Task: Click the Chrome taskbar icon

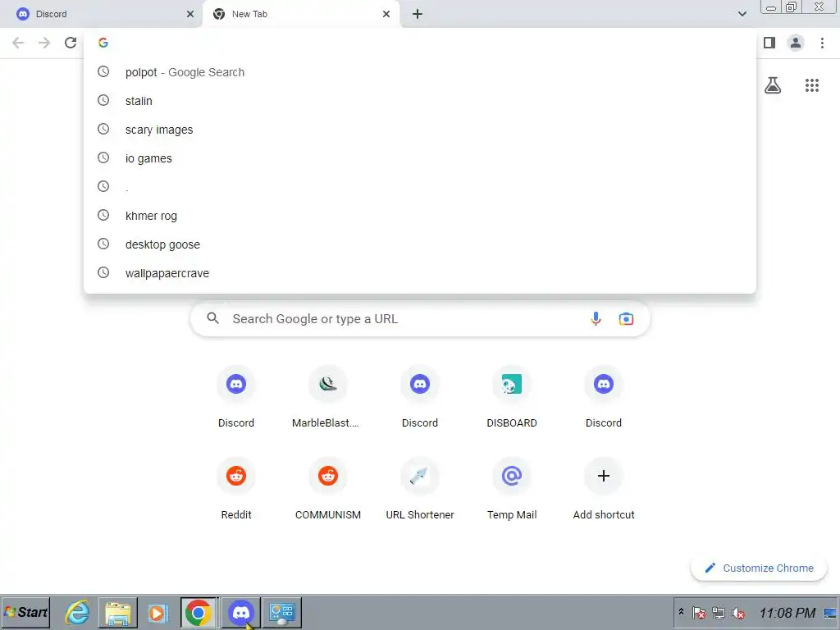Action: tap(199, 612)
